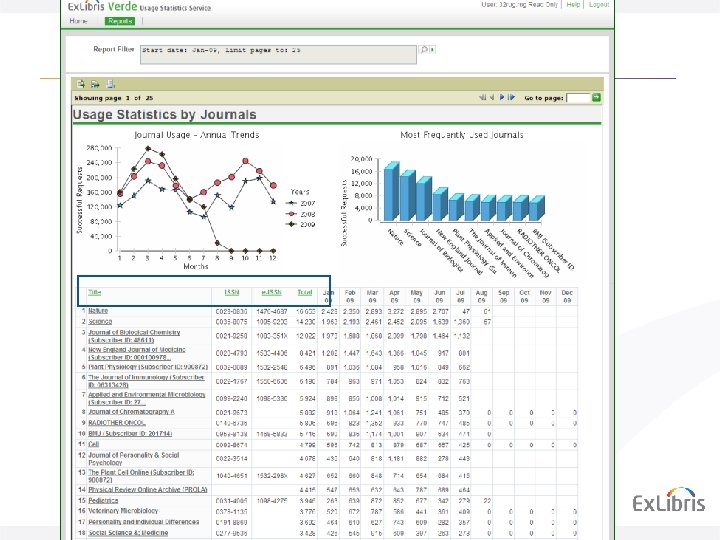This screenshot has height=540, width=720.
Task: Advance to the next report page
Action: point(502,97)
